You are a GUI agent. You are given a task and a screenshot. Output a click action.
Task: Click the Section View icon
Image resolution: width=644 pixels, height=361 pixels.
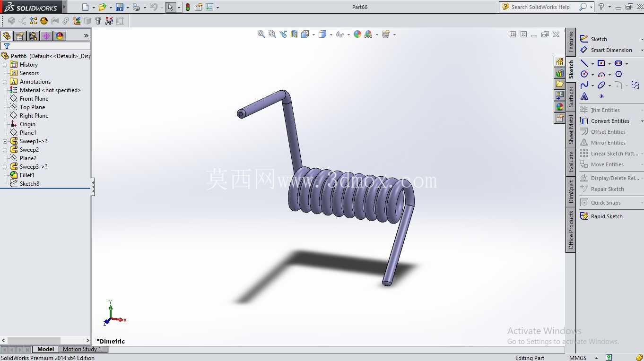tap(294, 34)
